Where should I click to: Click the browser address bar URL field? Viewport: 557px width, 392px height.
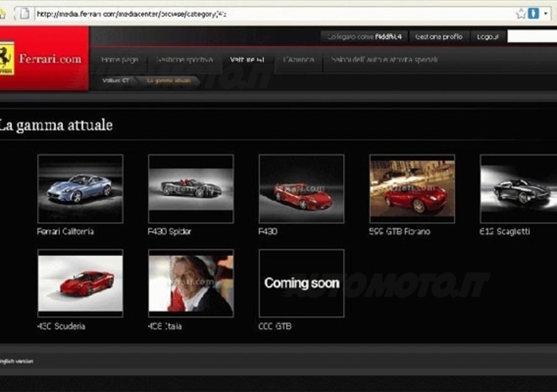coord(273,14)
